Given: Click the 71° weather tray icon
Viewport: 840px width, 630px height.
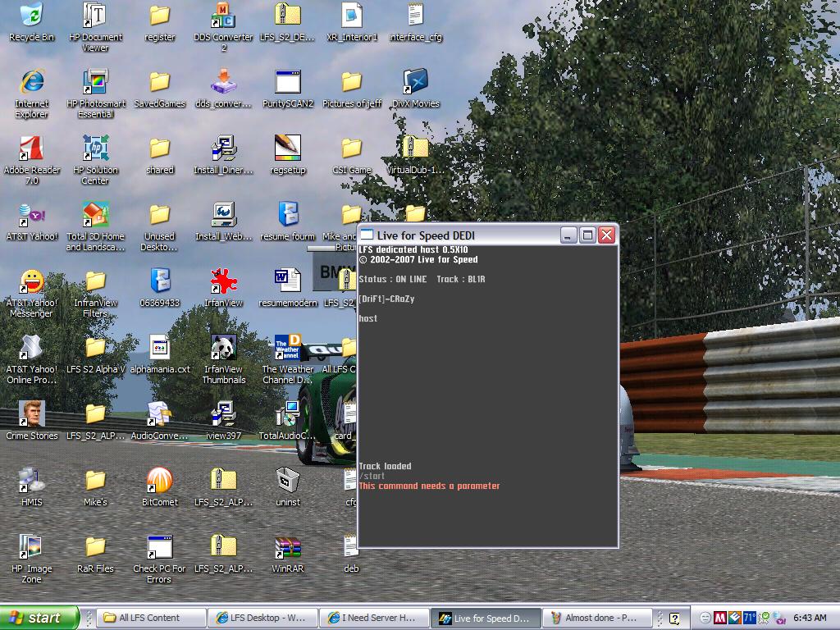Looking at the screenshot, I should click(750, 619).
